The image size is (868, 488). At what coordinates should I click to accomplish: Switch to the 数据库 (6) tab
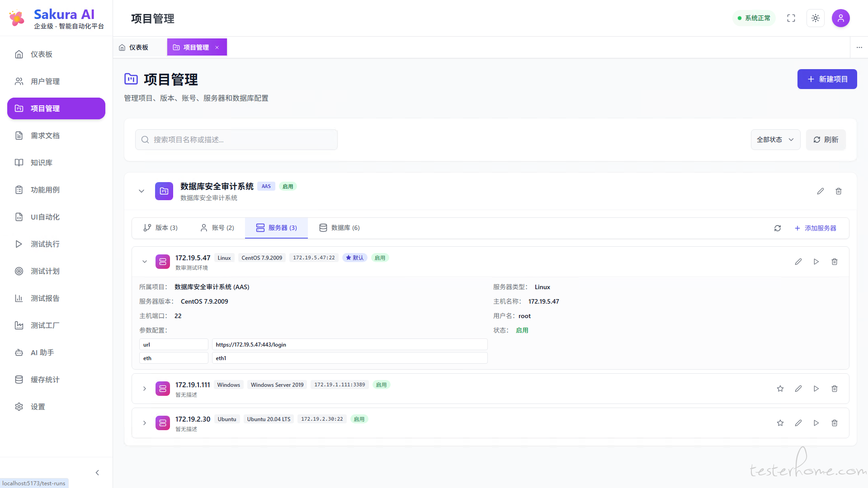point(340,228)
